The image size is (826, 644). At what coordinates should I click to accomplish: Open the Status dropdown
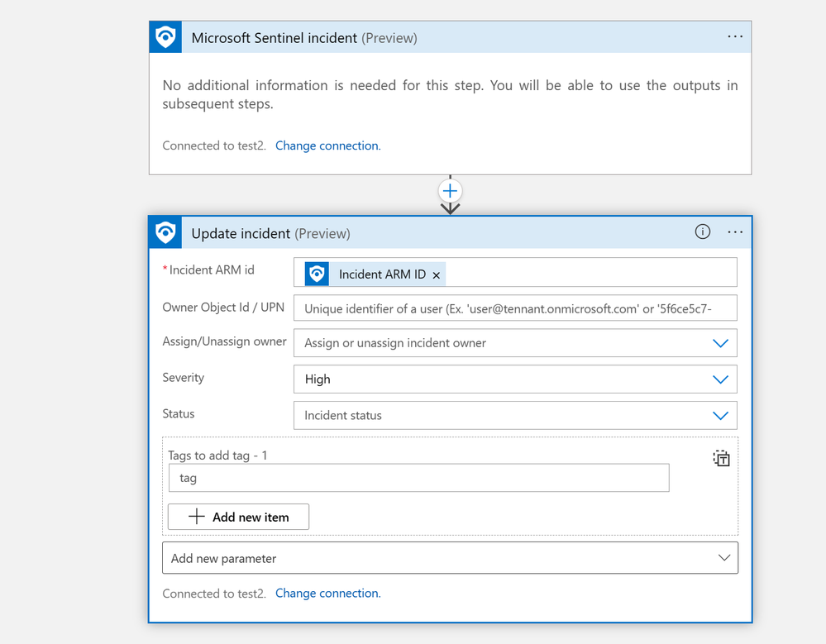515,416
